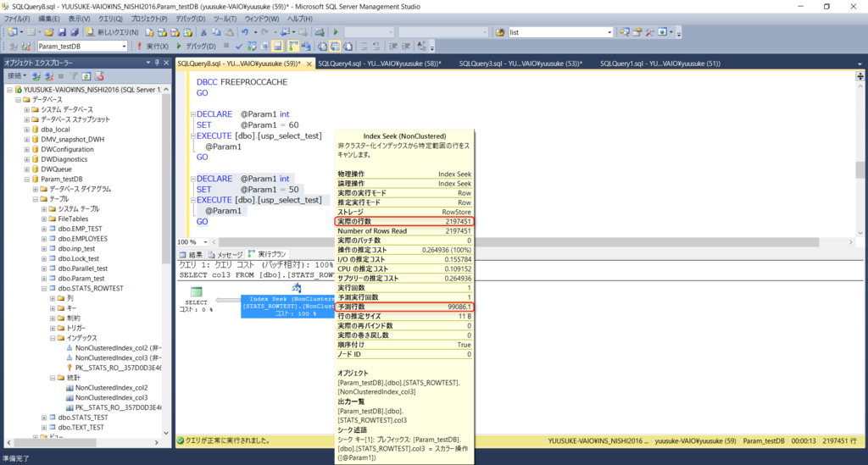Switch to Results to Text
This screenshot has width=868, height=465.
point(322,47)
